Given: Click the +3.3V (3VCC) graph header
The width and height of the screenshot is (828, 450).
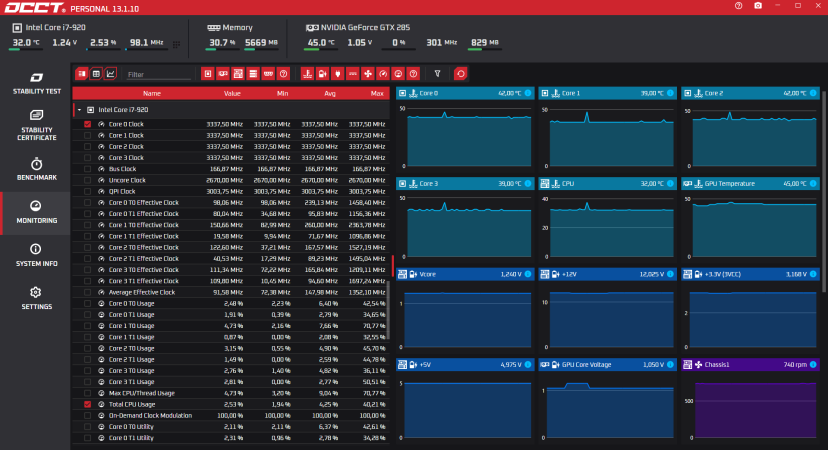Looking at the screenshot, I should pyautogui.click(x=750, y=274).
